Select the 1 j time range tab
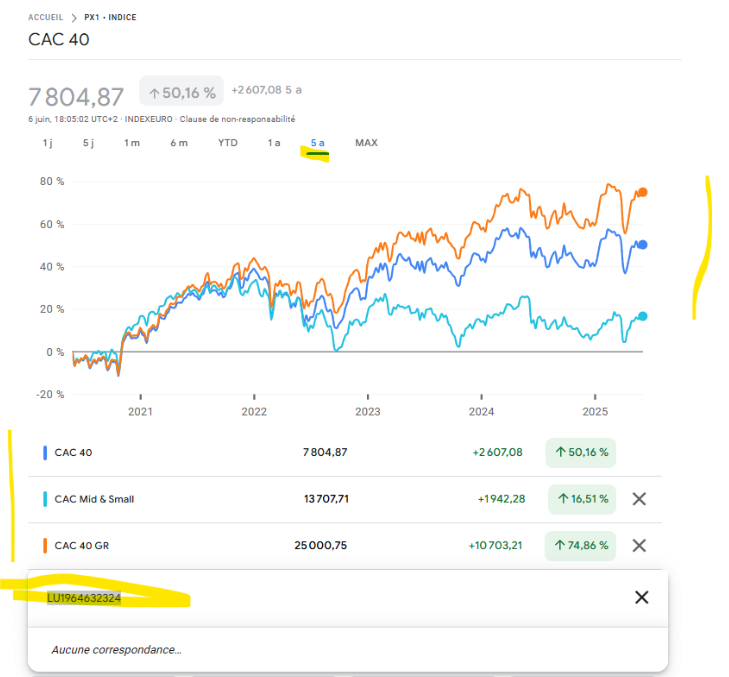Viewport: 729px width, 677px height. coord(47,143)
